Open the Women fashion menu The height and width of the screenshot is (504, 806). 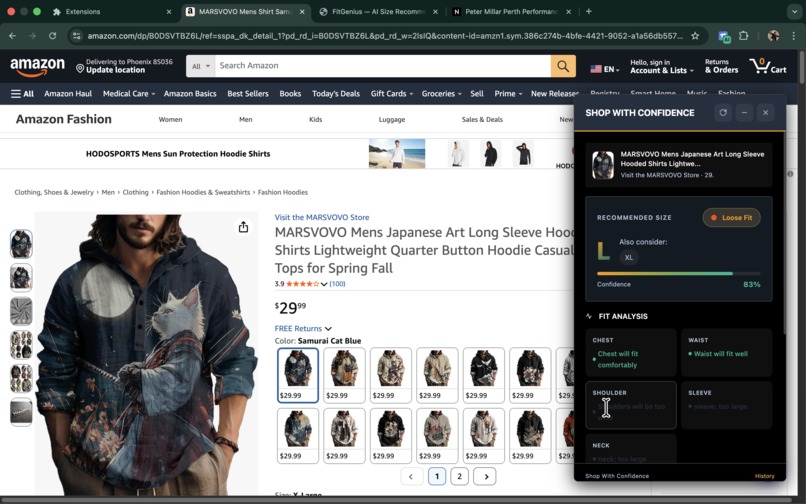point(170,119)
